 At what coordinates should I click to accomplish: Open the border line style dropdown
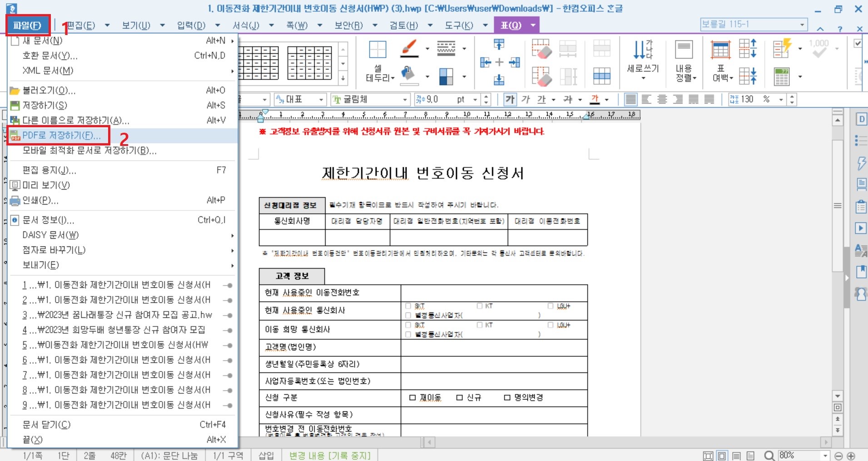(x=464, y=48)
